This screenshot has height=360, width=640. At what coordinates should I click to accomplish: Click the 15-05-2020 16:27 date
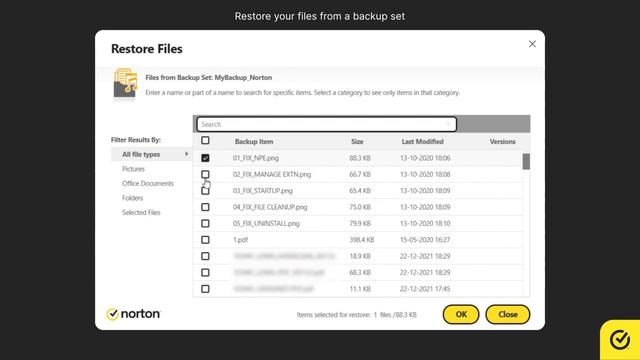point(425,240)
